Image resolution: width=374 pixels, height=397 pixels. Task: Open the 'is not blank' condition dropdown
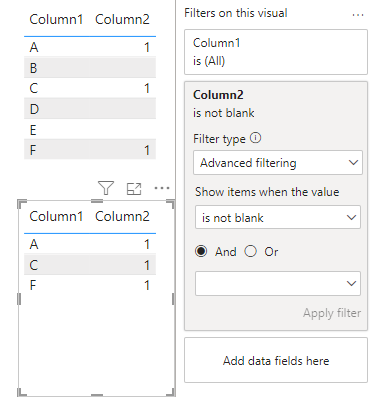coord(278,217)
